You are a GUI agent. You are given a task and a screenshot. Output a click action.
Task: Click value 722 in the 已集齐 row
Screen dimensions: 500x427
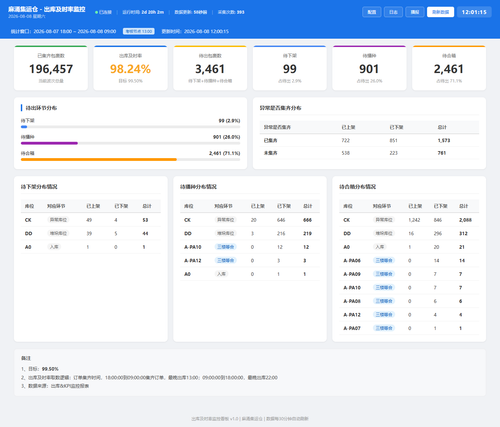click(346, 140)
